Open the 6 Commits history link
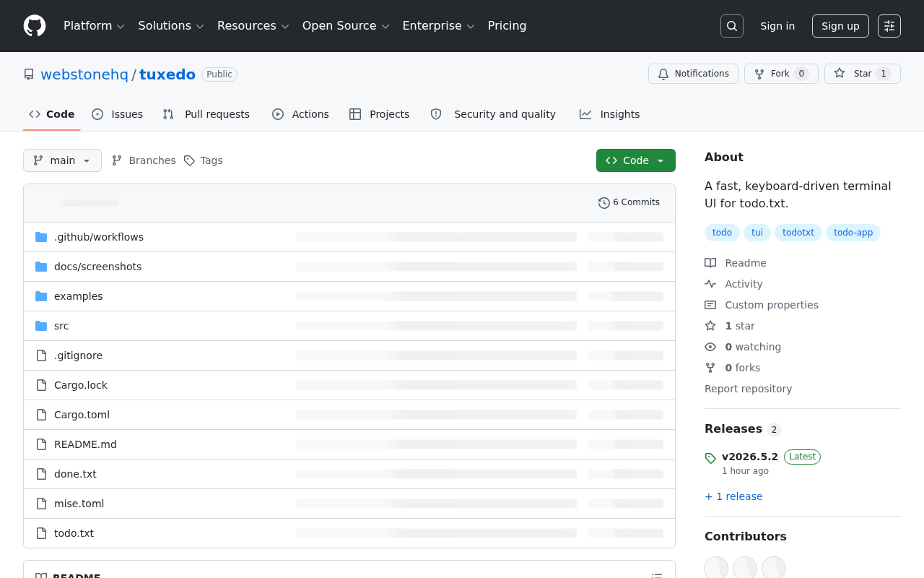Screen dimensions: 924x578 (629, 203)
